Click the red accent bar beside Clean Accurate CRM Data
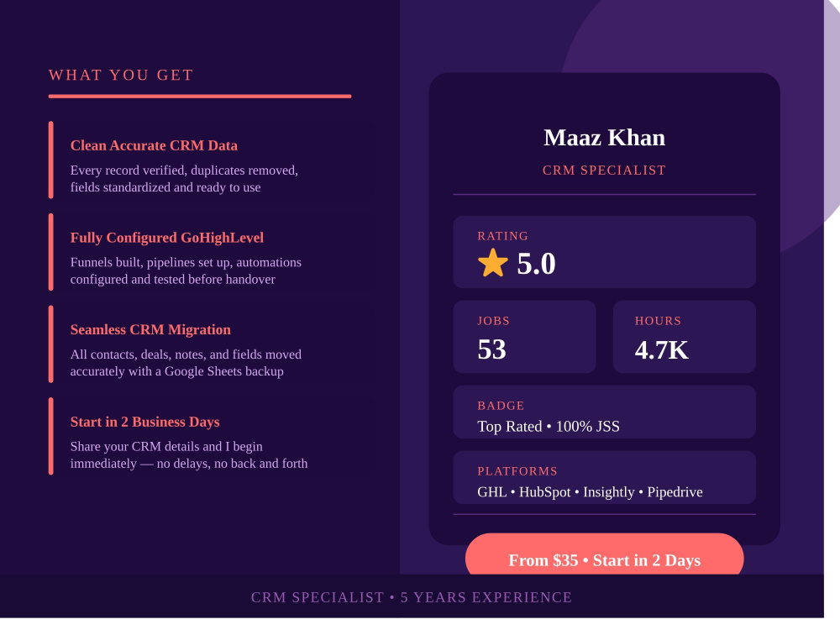840x630 pixels. tap(51, 160)
